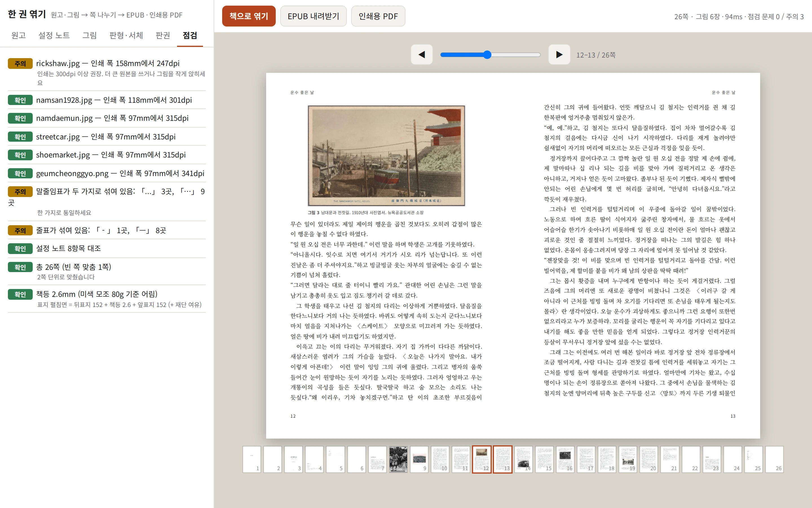Click the 줄표가 섞여 있음 warning
812x508 pixels.
click(107, 231)
